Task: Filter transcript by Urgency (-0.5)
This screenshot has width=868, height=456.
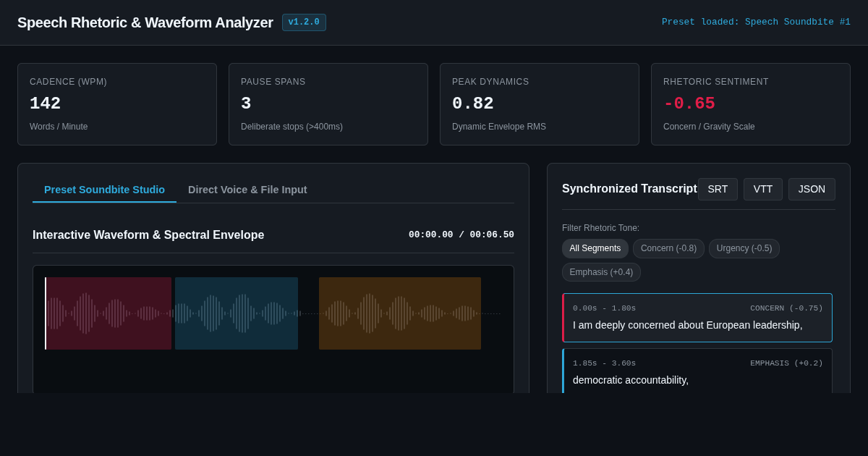Action: [x=744, y=248]
